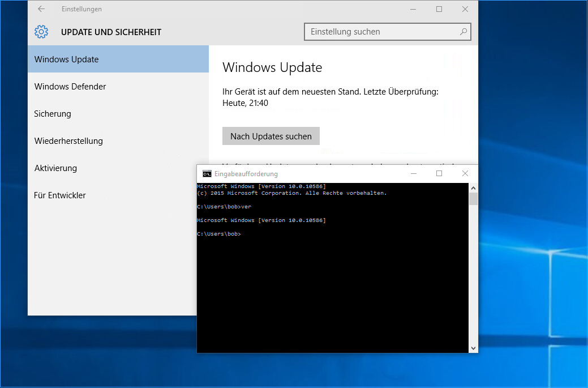Maximize the Einstellungen window
Screen dimensions: 588x388
coord(439,9)
